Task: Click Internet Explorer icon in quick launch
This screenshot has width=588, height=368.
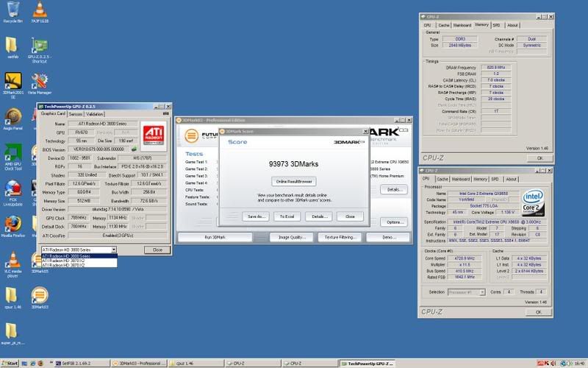Action: coord(32,364)
